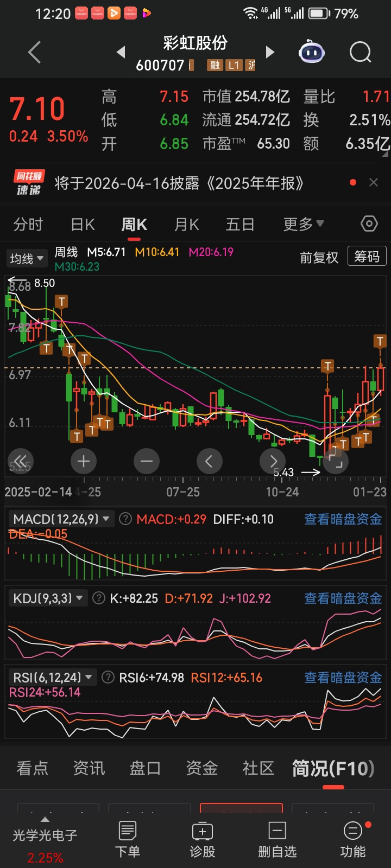Jump to earliest data with double-left arrow

click(x=21, y=462)
